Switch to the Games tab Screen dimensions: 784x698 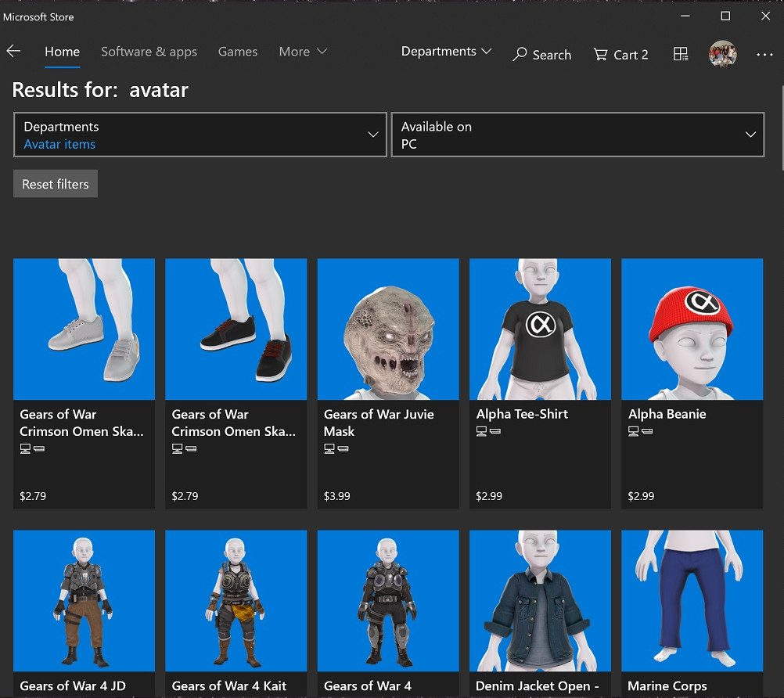tap(238, 52)
